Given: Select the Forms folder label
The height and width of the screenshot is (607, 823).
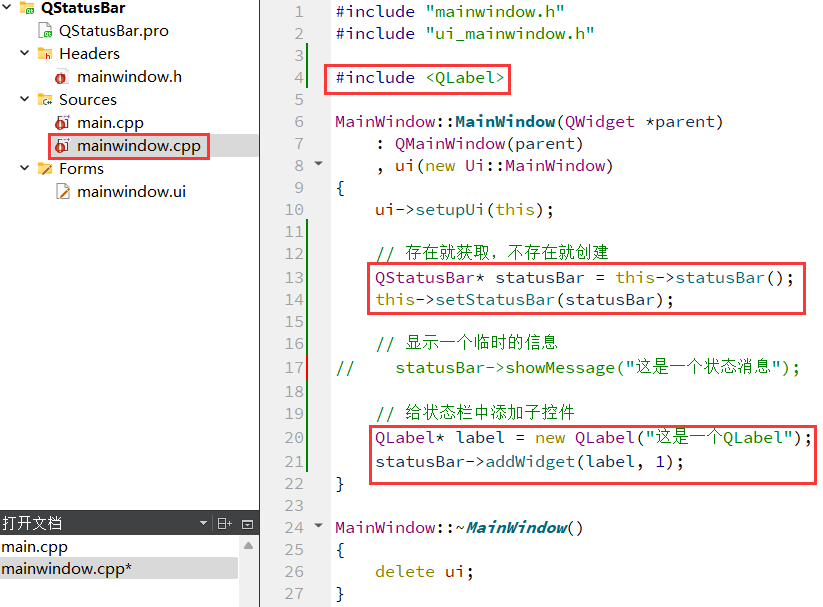Looking at the screenshot, I should click(81, 169).
